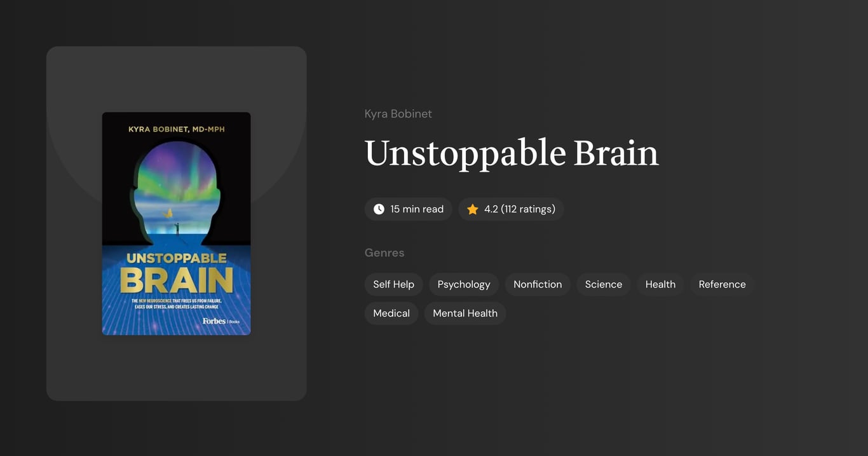The width and height of the screenshot is (868, 456).
Task: Click the clock icon on the reading time pill
Action: click(378, 209)
